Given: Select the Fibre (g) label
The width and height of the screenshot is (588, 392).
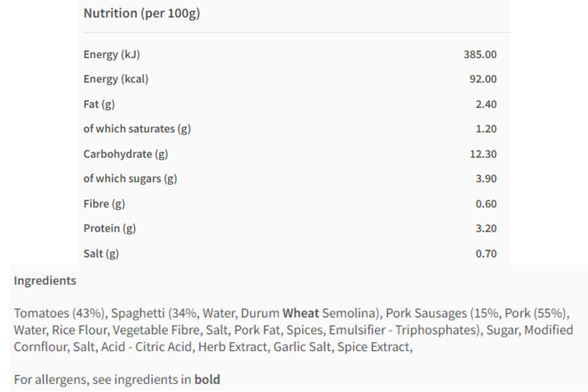Looking at the screenshot, I should pyautogui.click(x=104, y=204).
